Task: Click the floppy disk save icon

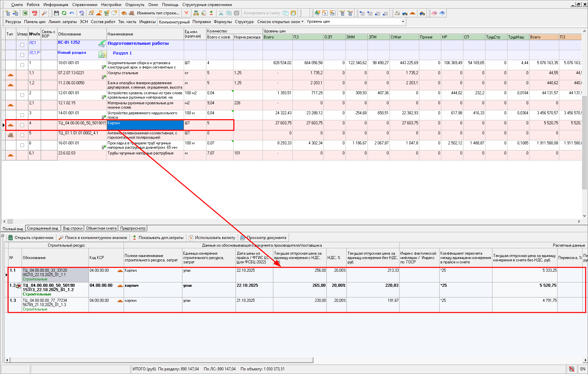Action: pyautogui.click(x=56, y=13)
